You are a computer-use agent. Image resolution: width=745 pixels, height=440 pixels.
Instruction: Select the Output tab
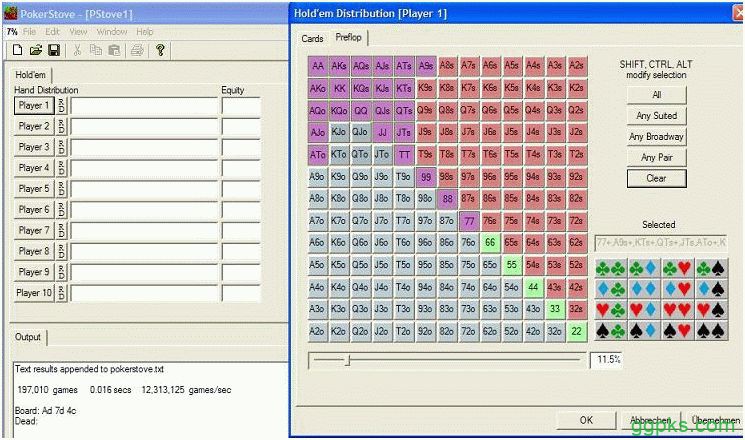tap(28, 337)
